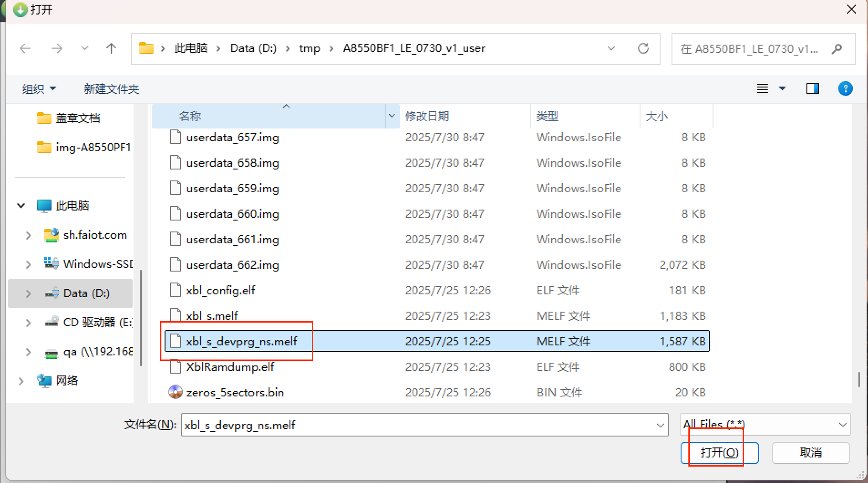This screenshot has height=483, width=868.
Task: Open 盖章文档 folder in sidebar
Action: pyautogui.click(x=69, y=118)
